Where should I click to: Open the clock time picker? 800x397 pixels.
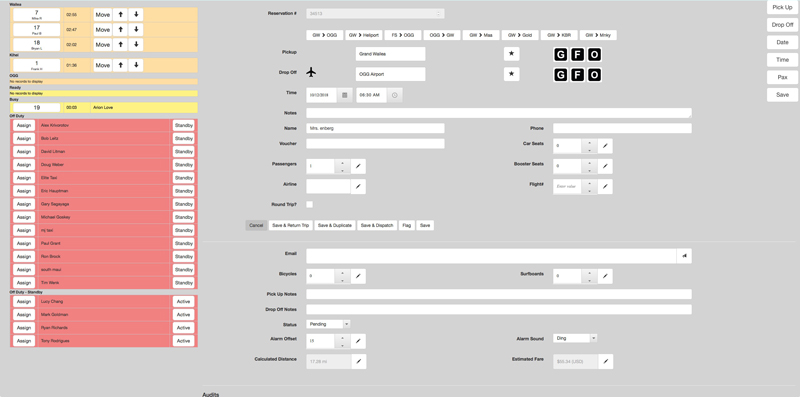pos(394,95)
